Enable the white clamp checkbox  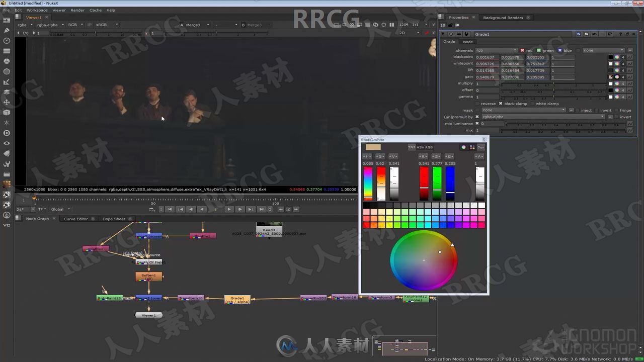[x=532, y=104]
